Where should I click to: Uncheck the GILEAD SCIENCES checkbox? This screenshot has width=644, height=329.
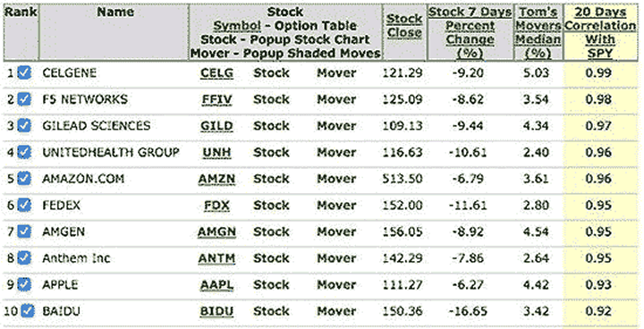tap(24, 126)
